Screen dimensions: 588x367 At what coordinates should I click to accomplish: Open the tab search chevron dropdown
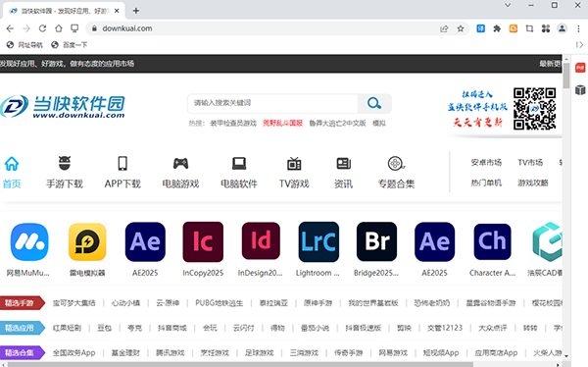508,5
